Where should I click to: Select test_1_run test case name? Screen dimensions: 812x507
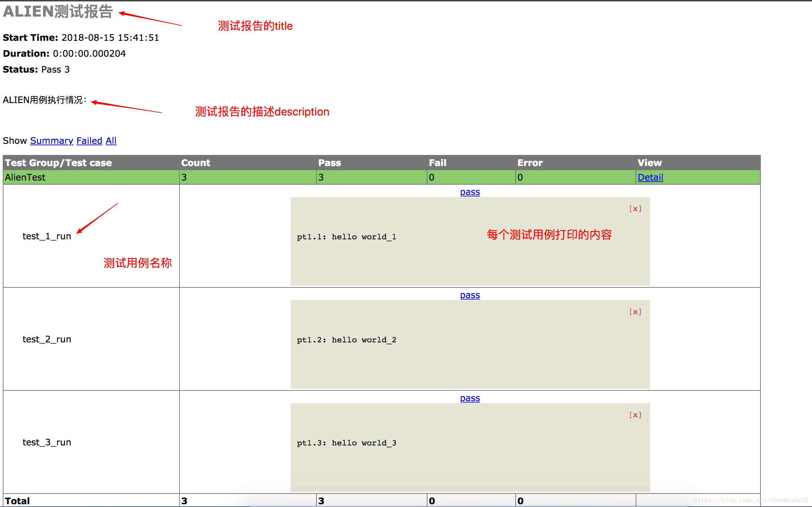(x=47, y=236)
